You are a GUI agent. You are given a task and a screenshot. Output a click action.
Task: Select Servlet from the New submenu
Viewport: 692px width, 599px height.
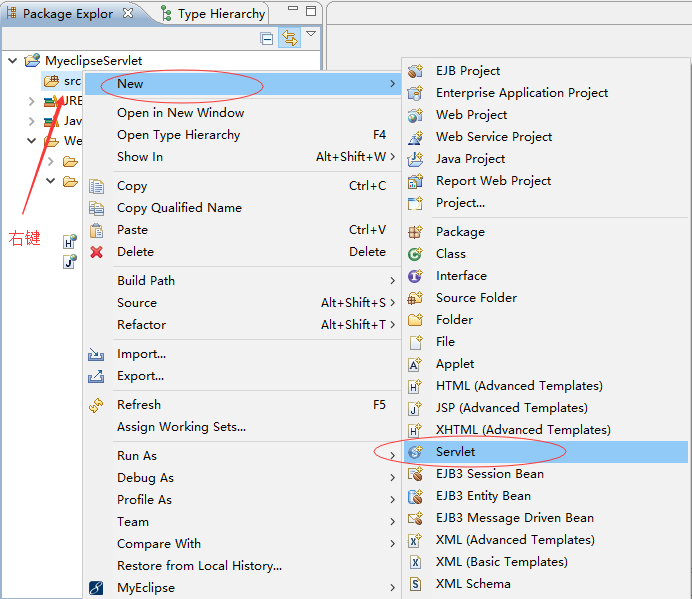click(x=455, y=452)
